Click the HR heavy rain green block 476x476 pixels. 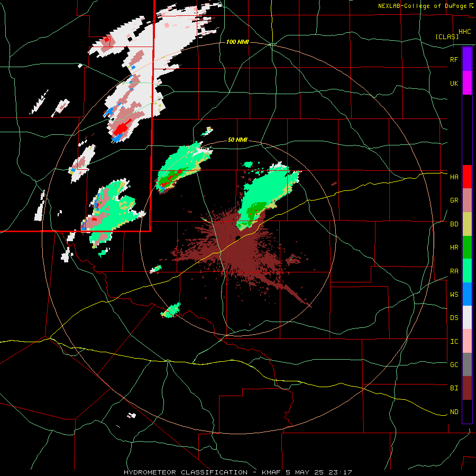coord(467,248)
